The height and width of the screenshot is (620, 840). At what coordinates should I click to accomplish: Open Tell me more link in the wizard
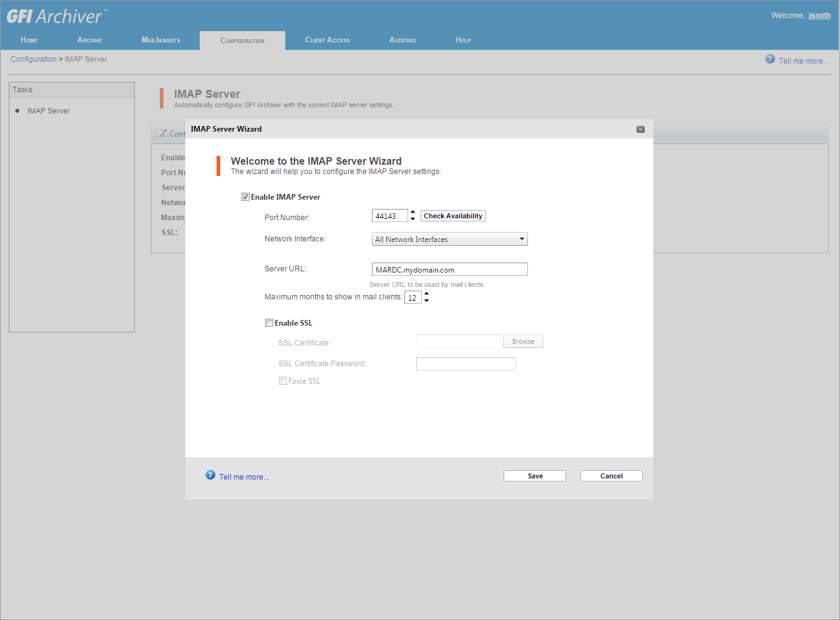(244, 477)
